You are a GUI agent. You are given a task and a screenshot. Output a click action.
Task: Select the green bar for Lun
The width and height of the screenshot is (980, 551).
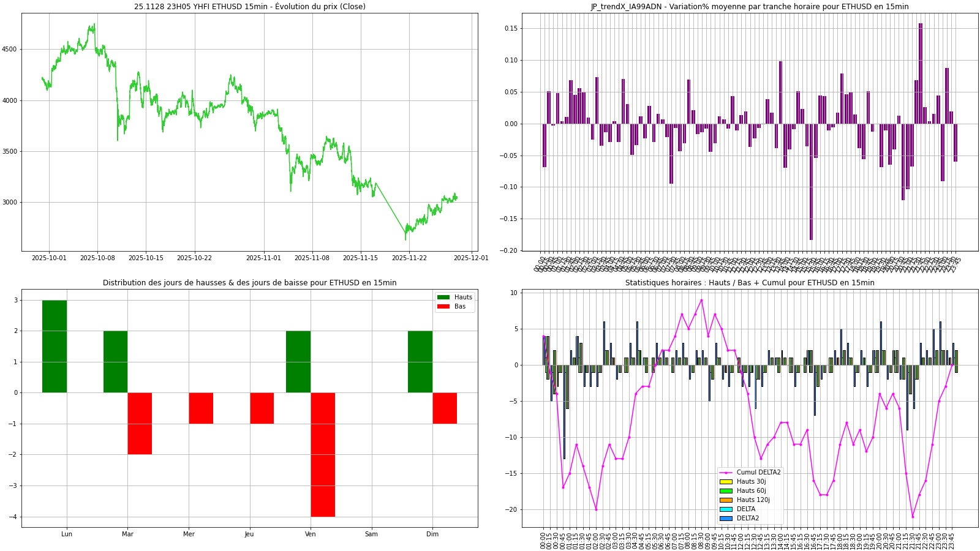pyautogui.click(x=55, y=347)
